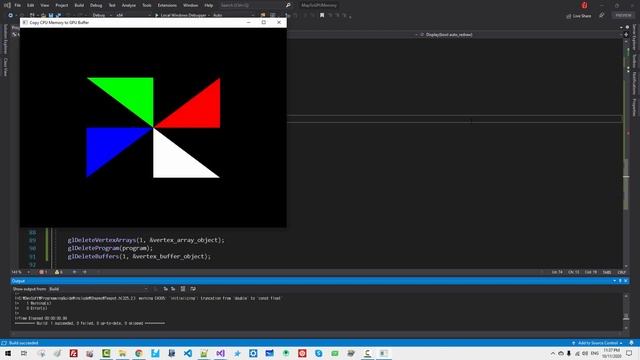Viewport: 640px width, 360px height.
Task: Open the Analyze menu
Action: (129, 5)
